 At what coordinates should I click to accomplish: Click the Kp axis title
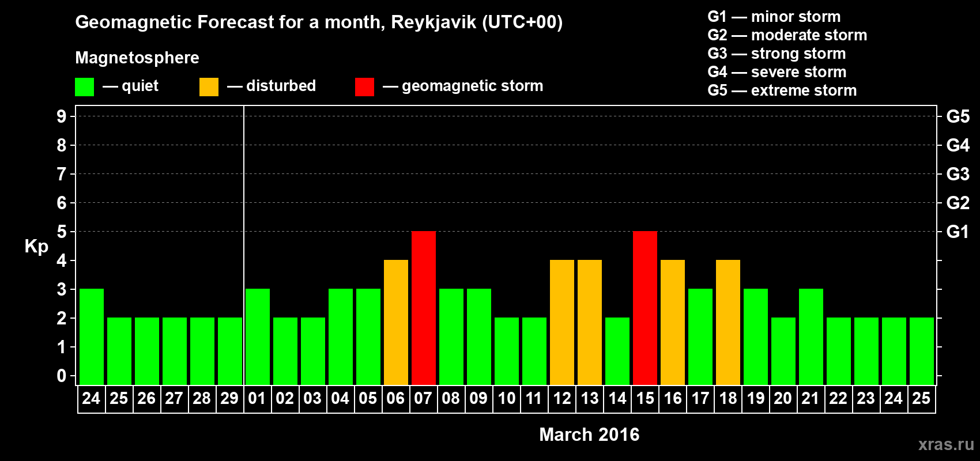(36, 246)
